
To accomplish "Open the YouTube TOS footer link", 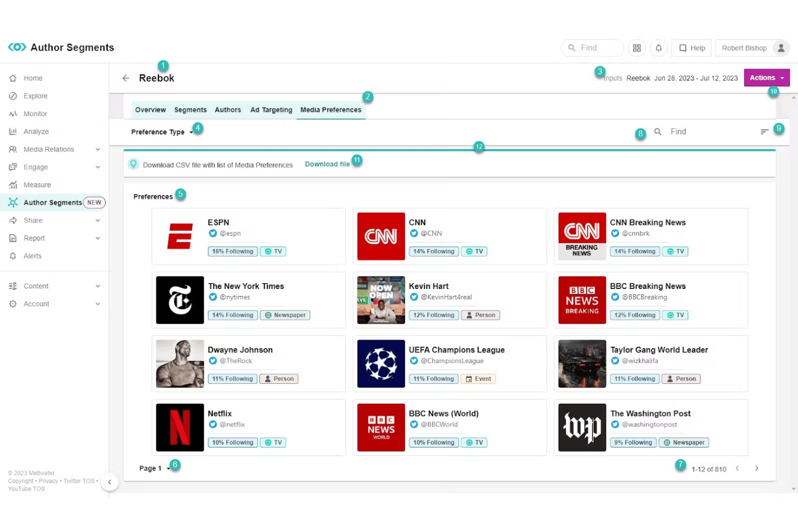I will pyautogui.click(x=26, y=489).
